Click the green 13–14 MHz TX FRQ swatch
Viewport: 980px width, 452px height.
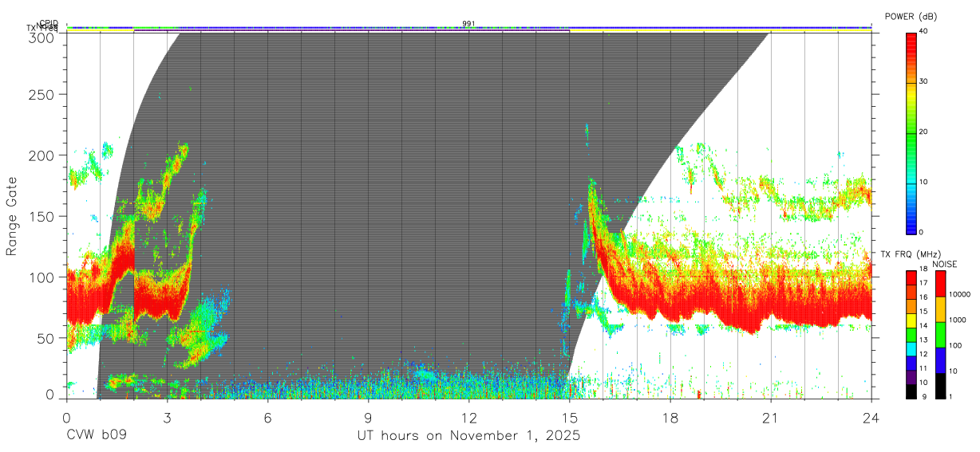pos(911,335)
